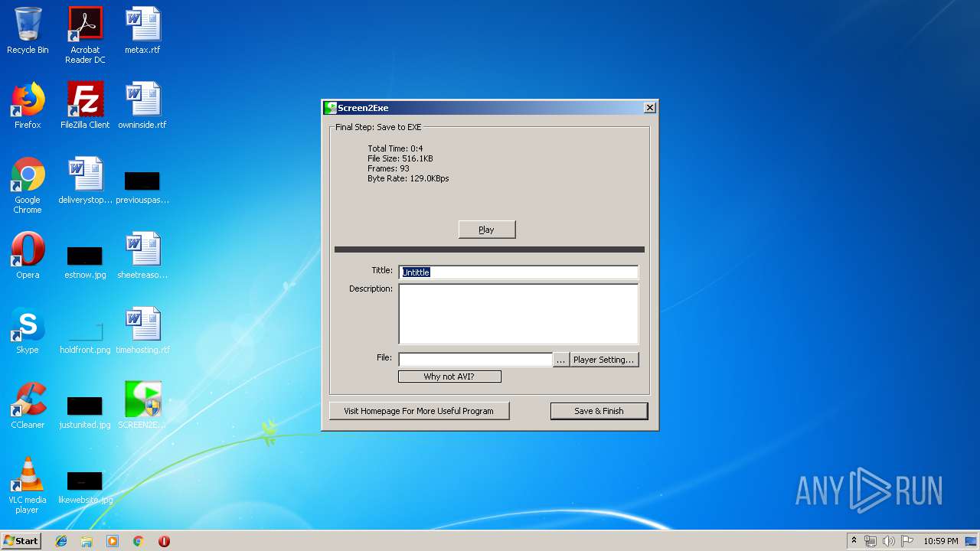Launch Opera desktop shortcut

click(28, 256)
